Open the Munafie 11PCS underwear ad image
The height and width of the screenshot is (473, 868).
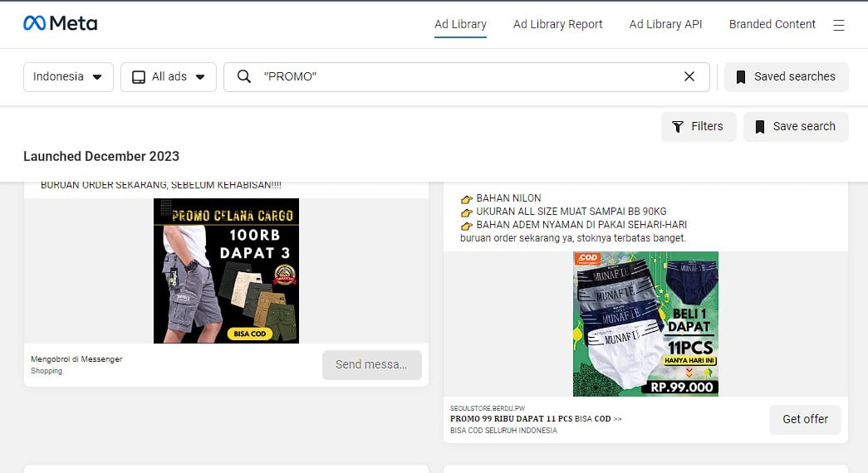(x=645, y=324)
